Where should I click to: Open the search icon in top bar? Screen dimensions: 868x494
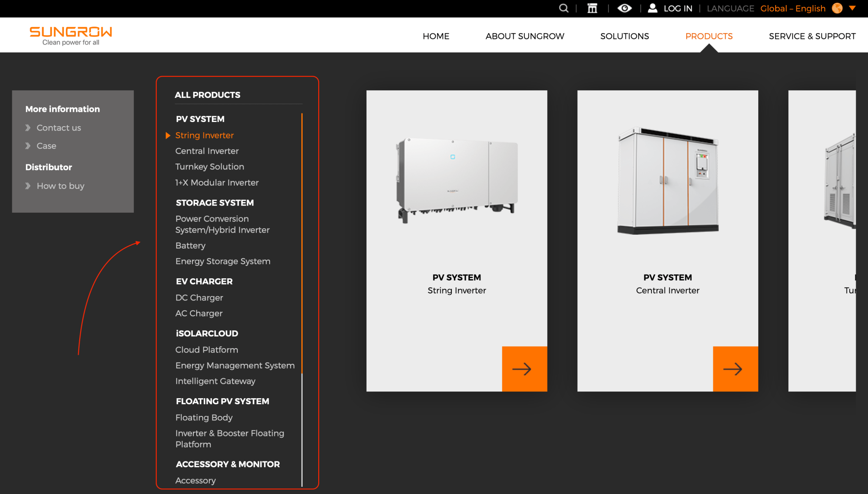coord(564,8)
